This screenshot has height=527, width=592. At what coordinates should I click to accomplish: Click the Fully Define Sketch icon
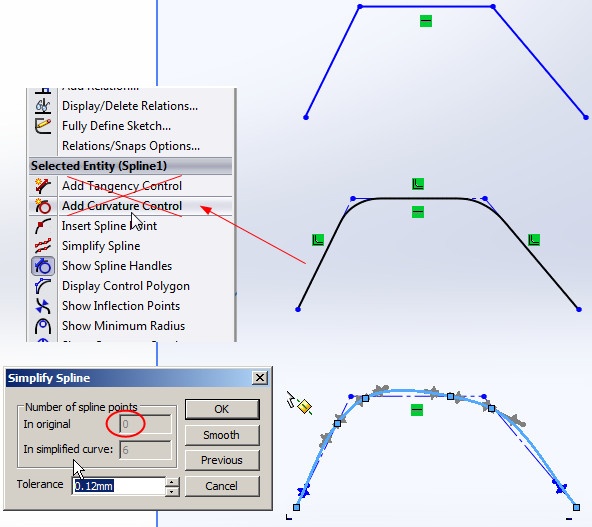[x=43, y=126]
